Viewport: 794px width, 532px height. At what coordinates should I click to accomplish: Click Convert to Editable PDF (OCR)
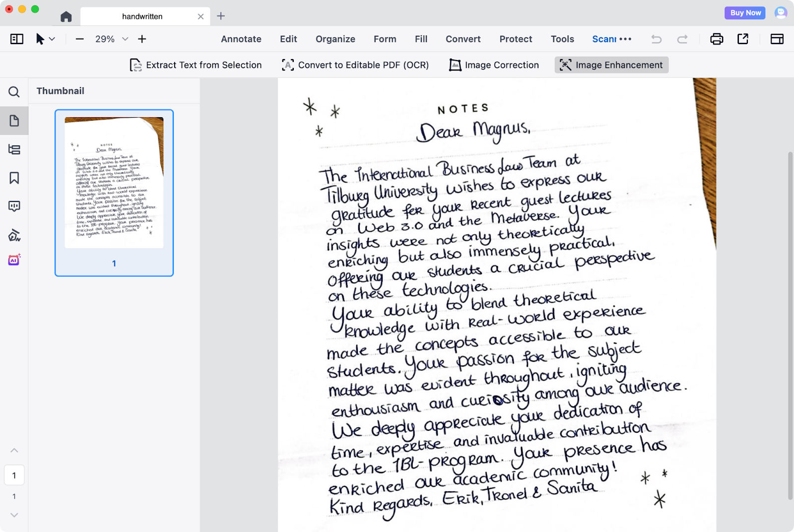355,65
